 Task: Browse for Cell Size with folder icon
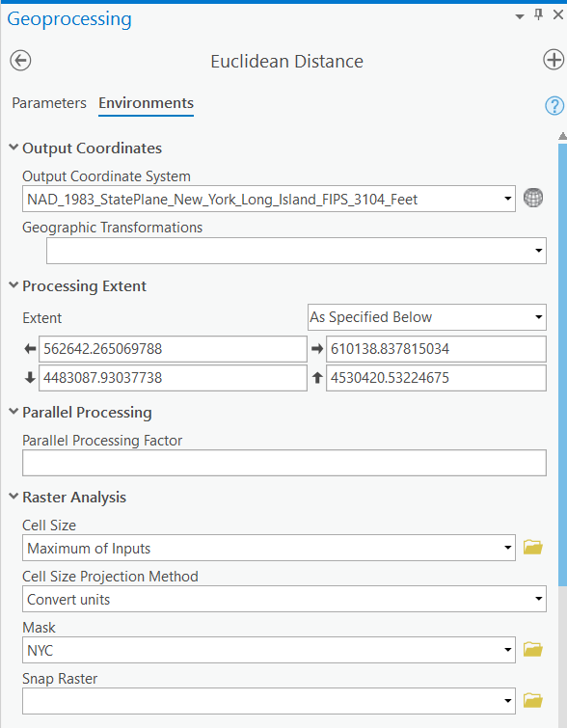click(533, 548)
